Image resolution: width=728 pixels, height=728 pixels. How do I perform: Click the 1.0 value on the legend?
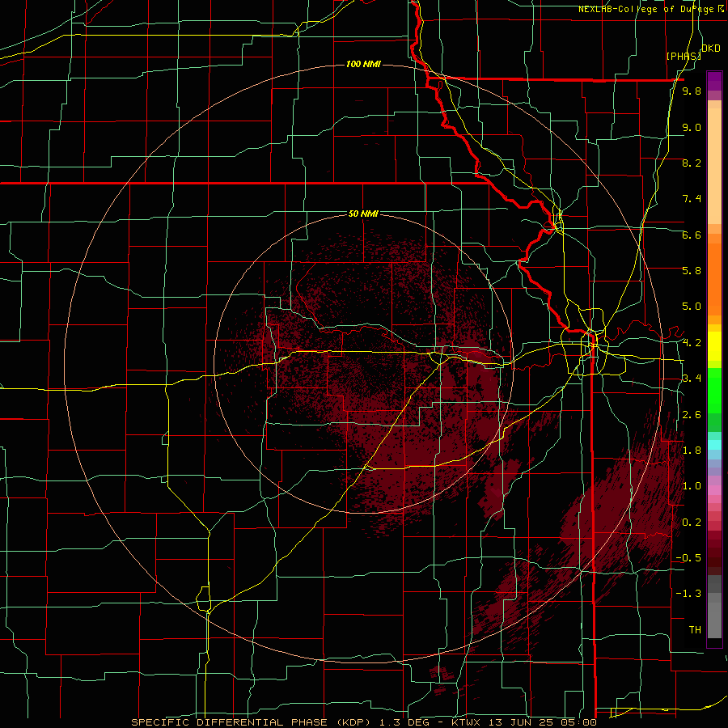click(x=692, y=486)
